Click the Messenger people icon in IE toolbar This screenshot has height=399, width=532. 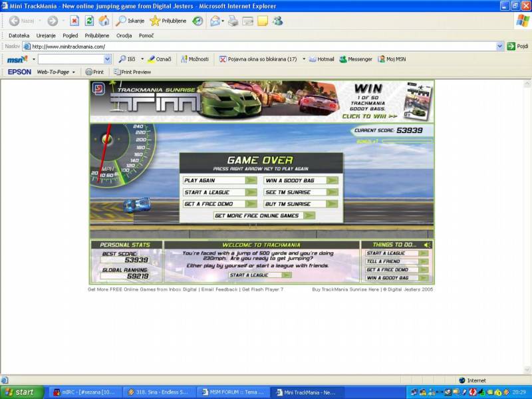(x=277, y=21)
